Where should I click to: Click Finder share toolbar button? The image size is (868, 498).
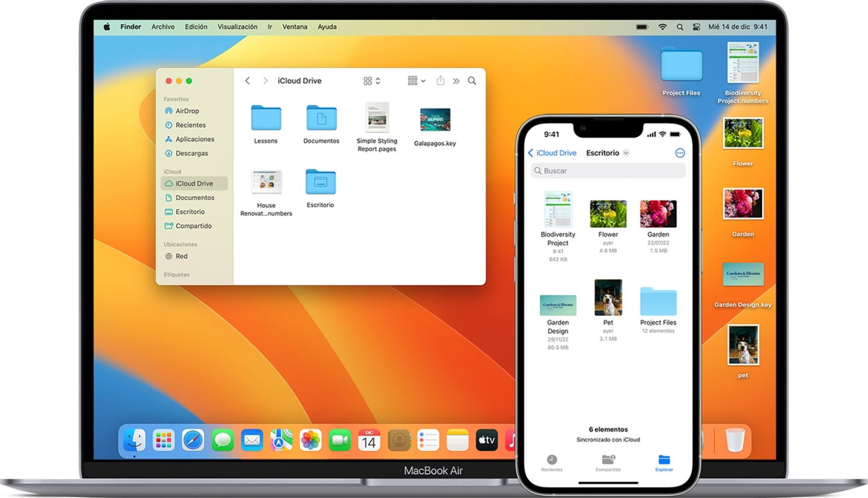click(440, 80)
